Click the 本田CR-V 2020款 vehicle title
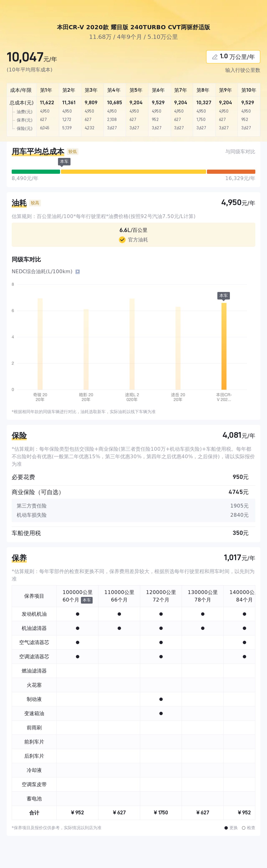Screen dimensions: 267x868 click(x=133, y=27)
